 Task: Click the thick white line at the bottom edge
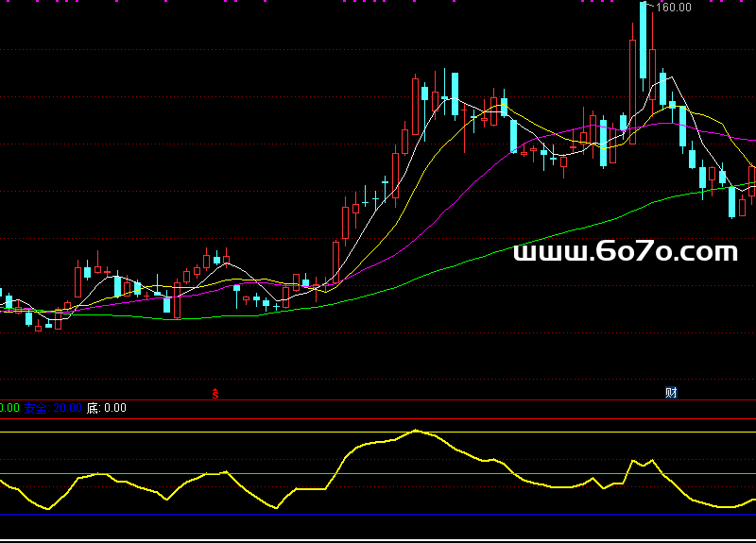[x=378, y=540]
